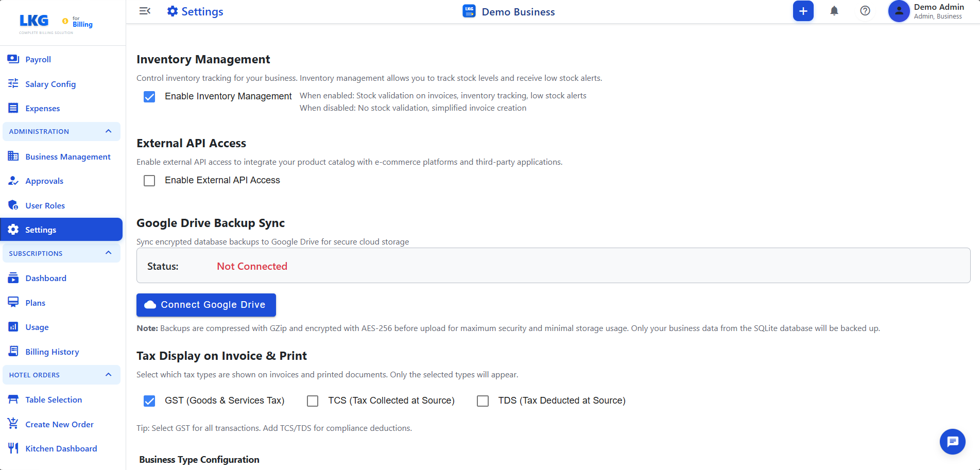Open the chat support bubble
This screenshot has height=470, width=980.
953,442
